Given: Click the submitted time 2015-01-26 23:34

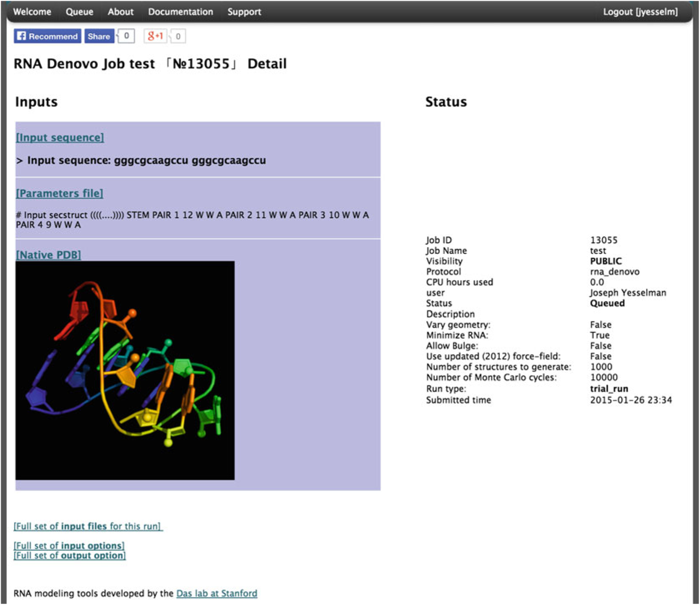Looking at the screenshot, I should (x=631, y=400).
